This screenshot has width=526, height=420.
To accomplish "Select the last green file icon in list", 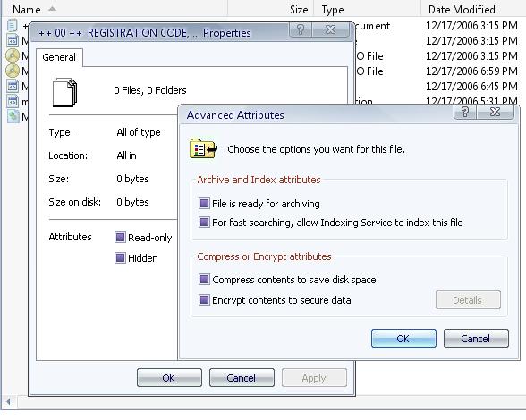I will pos(13,116).
